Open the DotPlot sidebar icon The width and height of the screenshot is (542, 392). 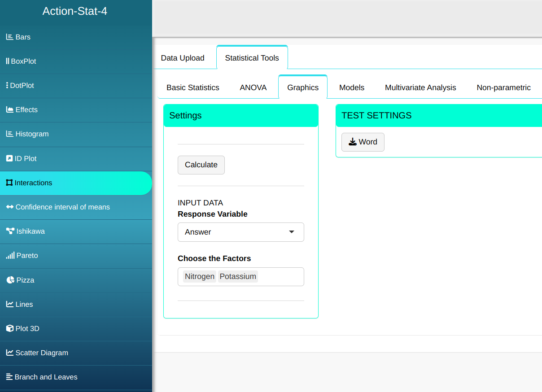(x=7, y=86)
